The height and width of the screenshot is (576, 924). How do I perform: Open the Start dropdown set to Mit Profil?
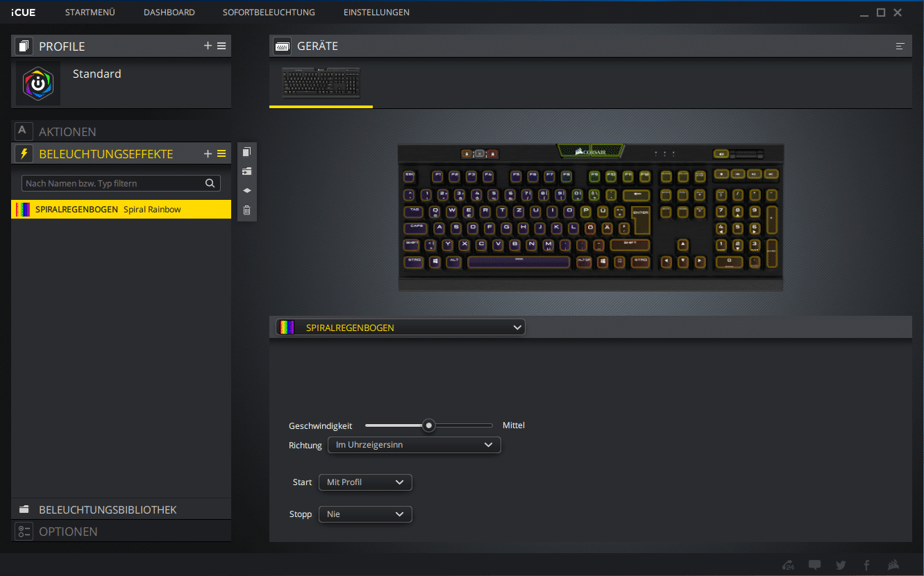[364, 482]
